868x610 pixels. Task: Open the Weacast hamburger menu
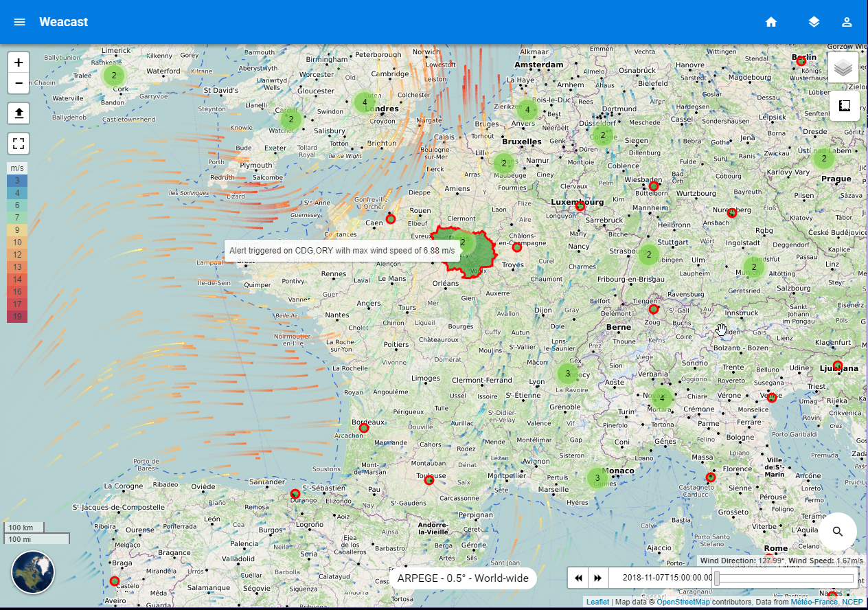[x=20, y=22]
